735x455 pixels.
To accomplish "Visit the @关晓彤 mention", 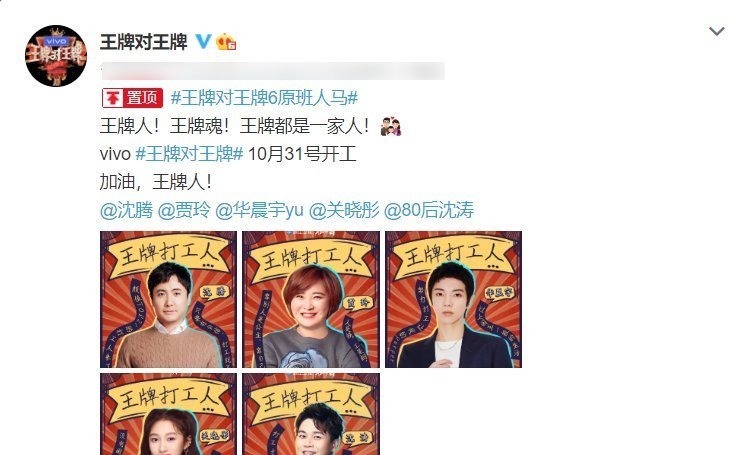I will point(344,210).
